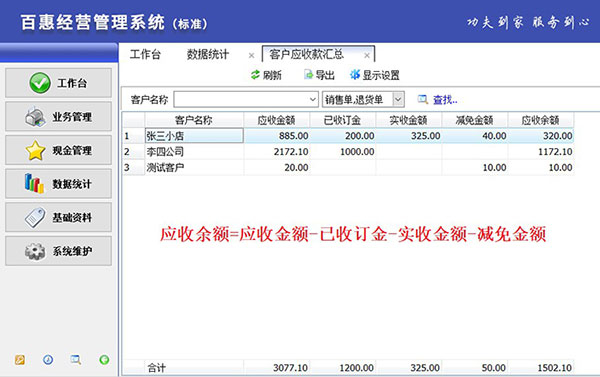Screen dimensions: 600x377
Task: Click total 3077.10 in footer
Action: tap(290, 368)
